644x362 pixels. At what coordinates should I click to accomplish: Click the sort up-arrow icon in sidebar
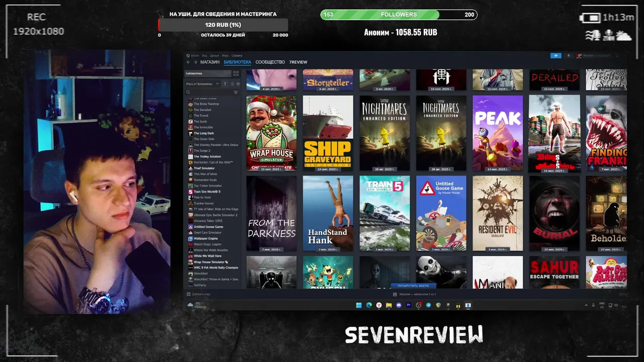coord(225,84)
